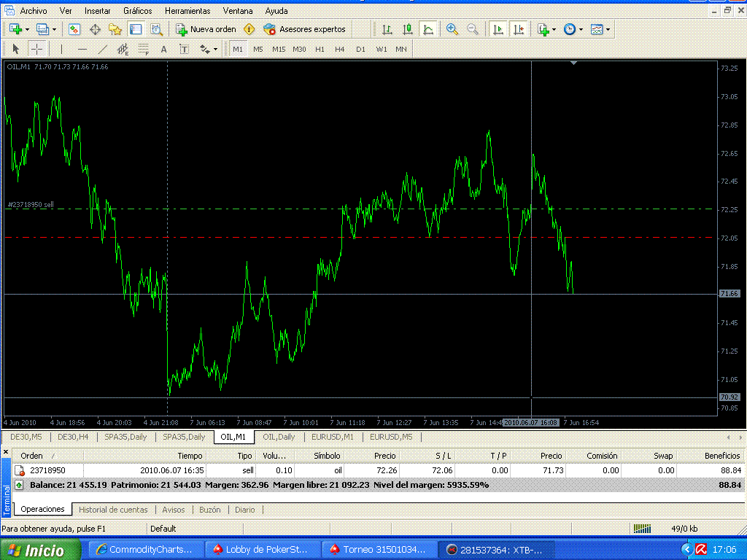Select the H4 timeframe button
Viewport: 747px width, 560px height.
pyautogui.click(x=340, y=49)
